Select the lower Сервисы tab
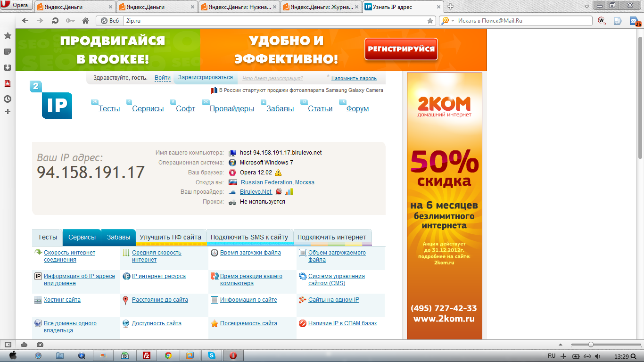Screen dimensions: 644x362 pos(82,237)
